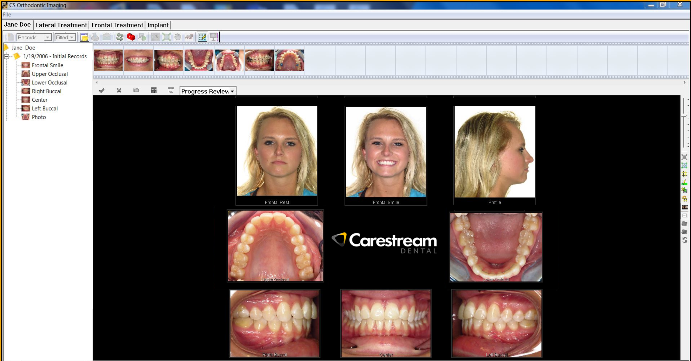
Task: Click the yellow folder toolbar icon
Action: (84, 37)
